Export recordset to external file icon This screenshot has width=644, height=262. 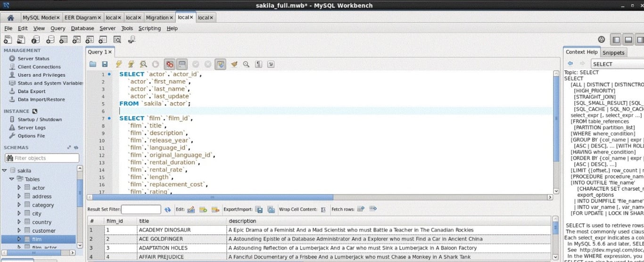(x=259, y=210)
